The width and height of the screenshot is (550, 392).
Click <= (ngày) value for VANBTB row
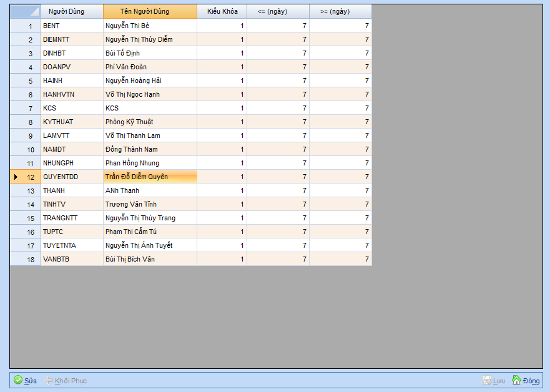pos(278,259)
